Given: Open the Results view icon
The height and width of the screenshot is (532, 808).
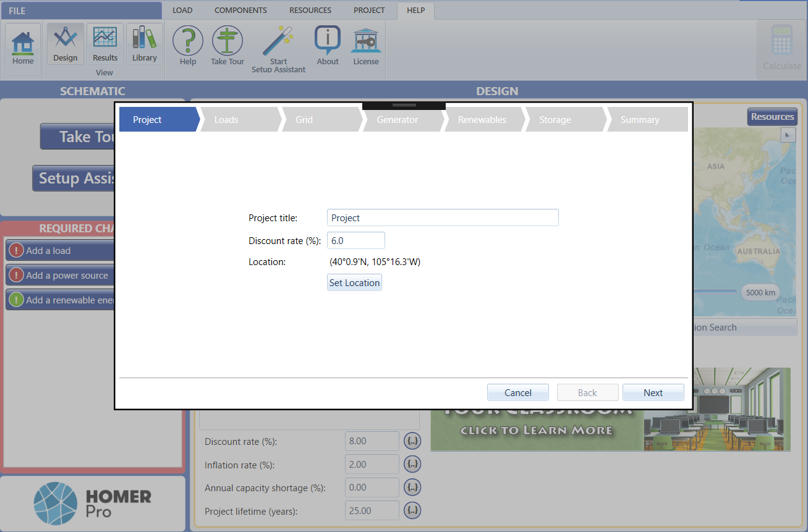Looking at the screenshot, I should tap(105, 44).
